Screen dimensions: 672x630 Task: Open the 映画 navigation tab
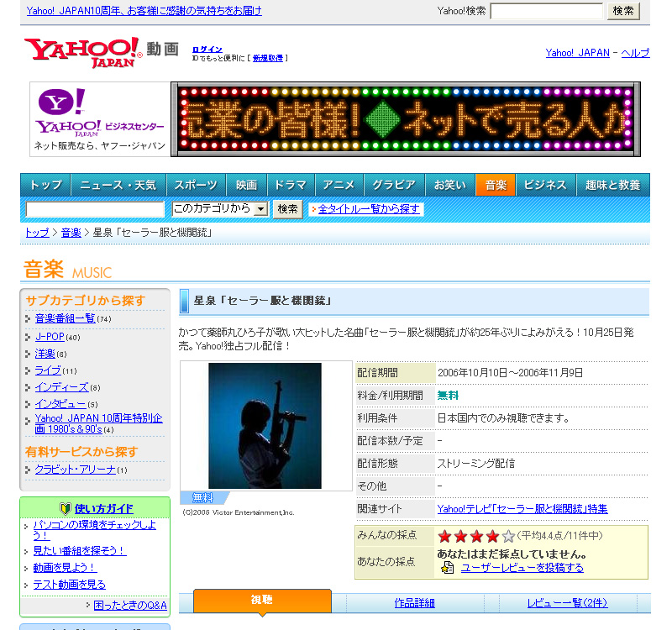(x=246, y=185)
